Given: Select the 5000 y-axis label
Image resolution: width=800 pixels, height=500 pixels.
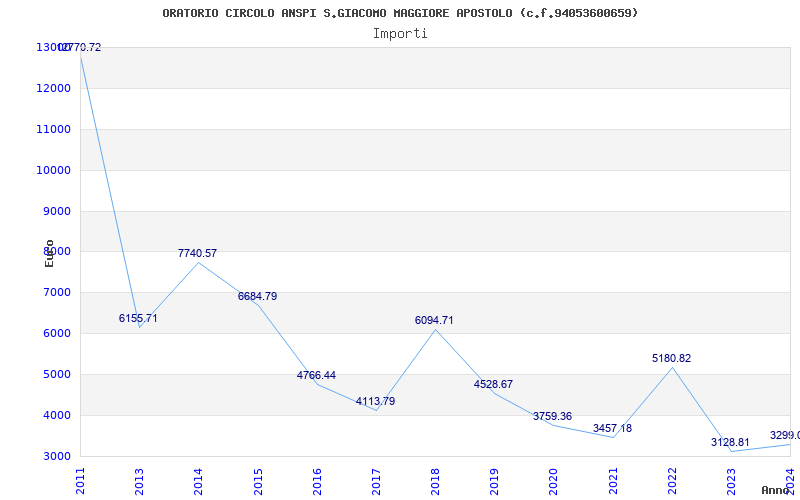Looking at the screenshot, I should [x=55, y=374].
